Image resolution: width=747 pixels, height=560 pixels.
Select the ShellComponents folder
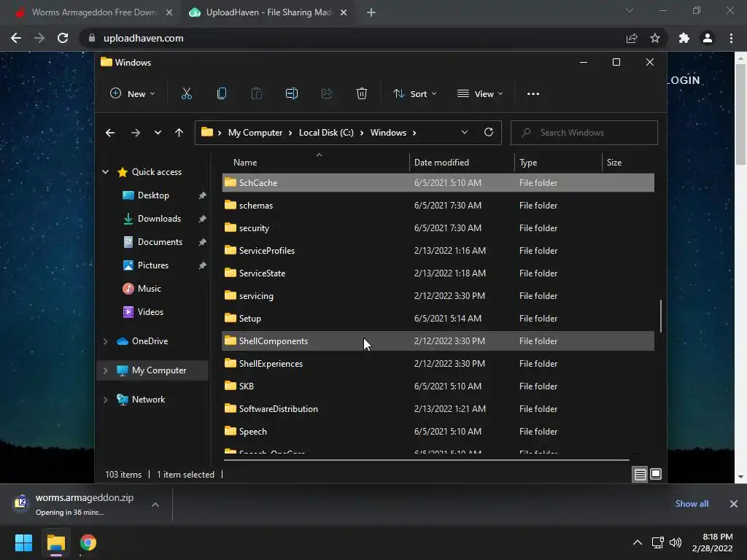(x=438, y=341)
